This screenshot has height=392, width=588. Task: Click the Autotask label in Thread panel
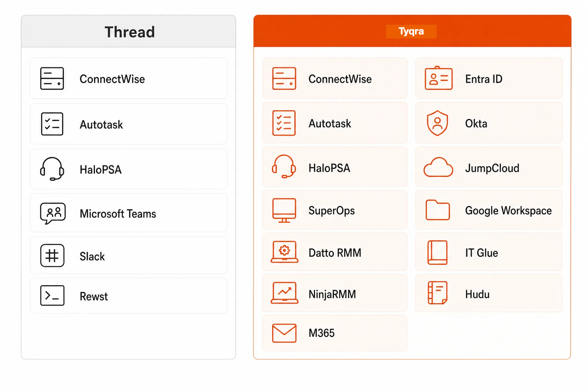click(x=101, y=125)
